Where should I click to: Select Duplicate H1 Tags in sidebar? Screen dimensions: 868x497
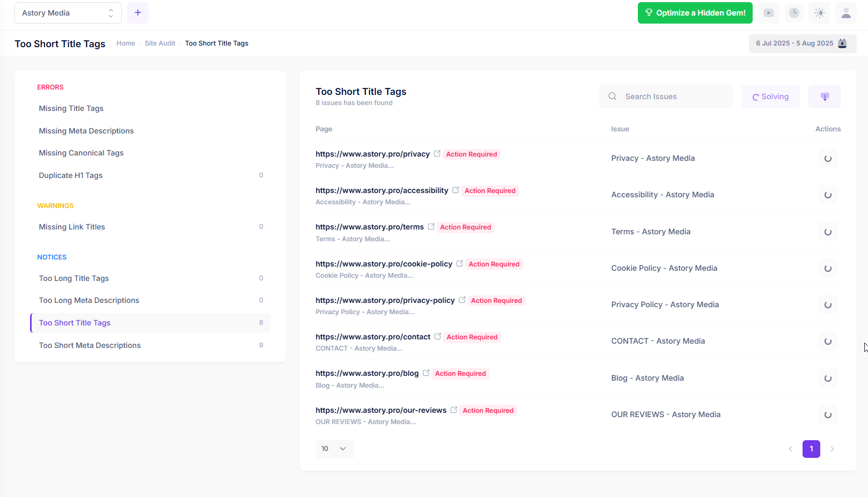point(150,175)
